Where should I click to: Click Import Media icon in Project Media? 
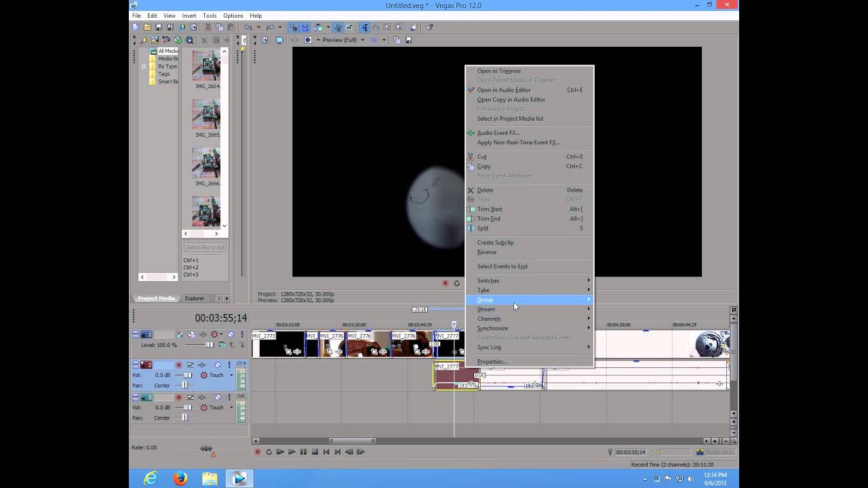(x=155, y=40)
